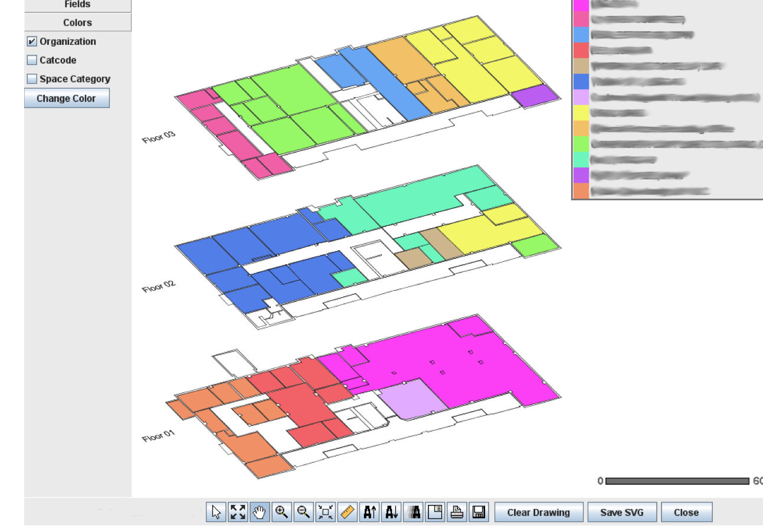This screenshot has height=532, width=763.
Task: Increase label text size
Action: (369, 512)
